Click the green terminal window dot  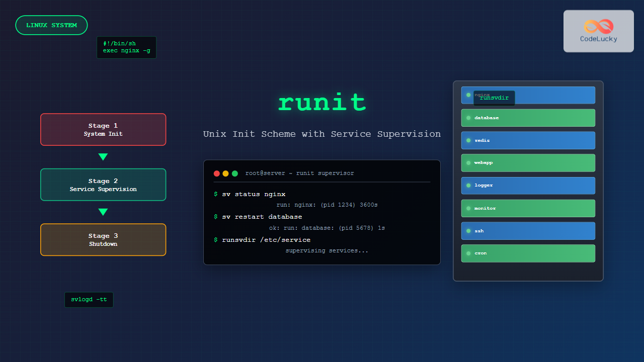click(234, 173)
